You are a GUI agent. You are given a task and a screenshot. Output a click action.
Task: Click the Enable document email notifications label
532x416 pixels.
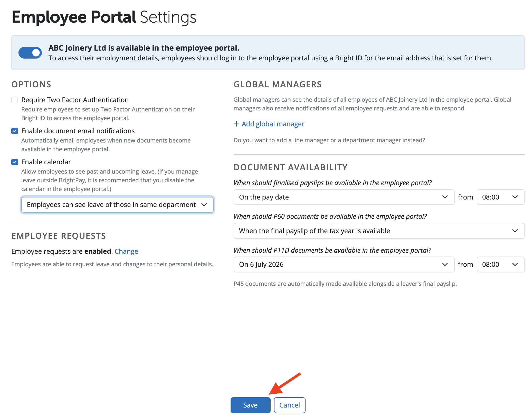78,131
